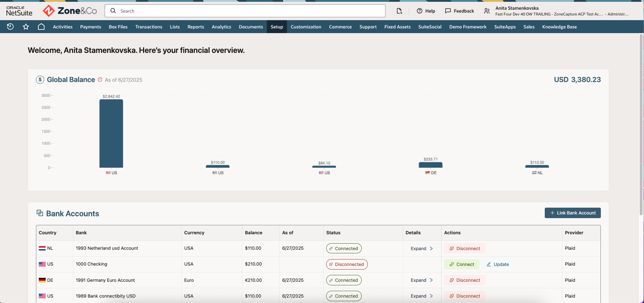Click the Bank Accounts section icon
The width and height of the screenshot is (644, 303).
[40, 213]
